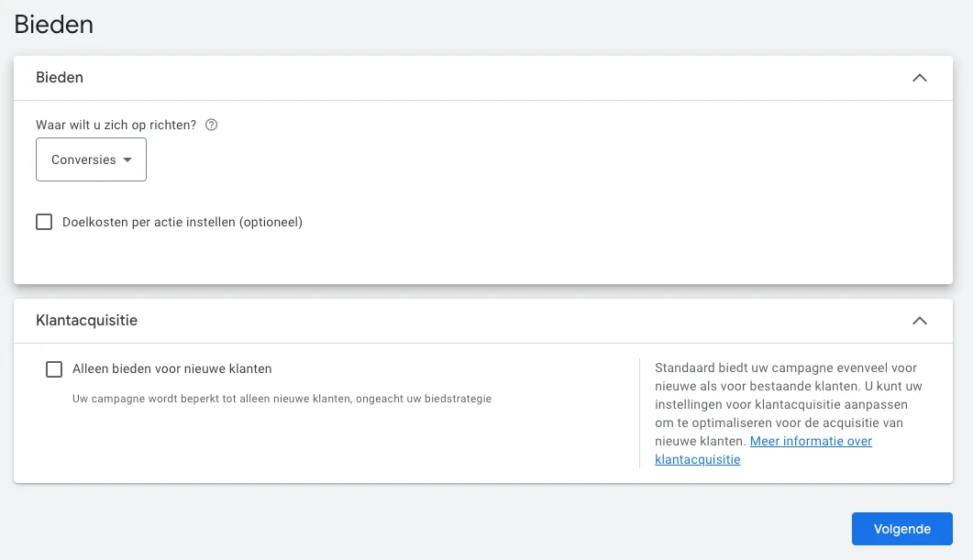This screenshot has width=973, height=560.
Task: Click the help icon beside 'Waar wilt u zich op richten?'
Action: tap(212, 125)
